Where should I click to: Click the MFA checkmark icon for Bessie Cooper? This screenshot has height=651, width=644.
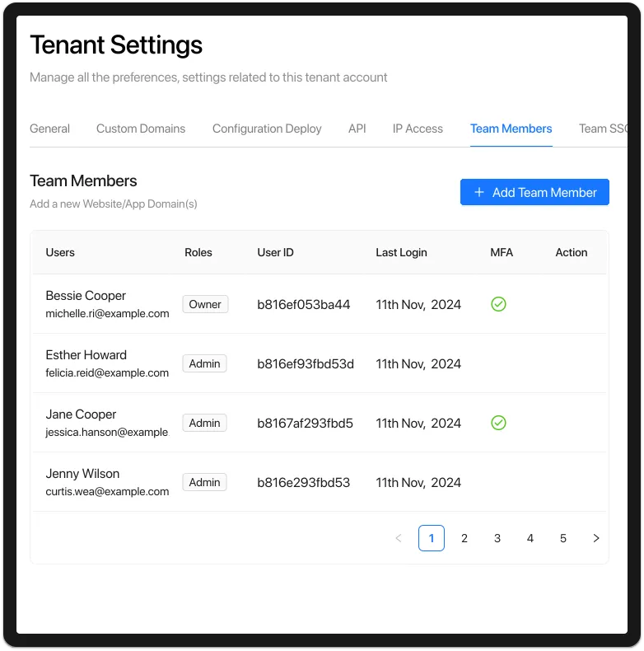point(498,304)
